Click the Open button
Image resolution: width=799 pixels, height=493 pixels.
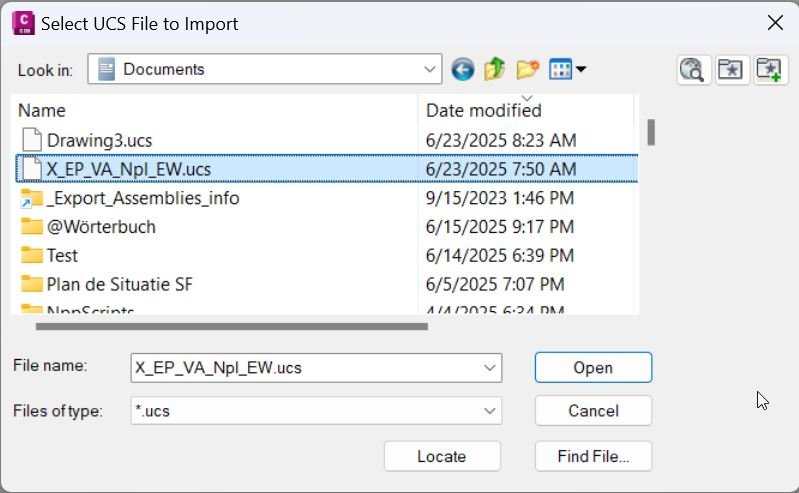pyautogui.click(x=593, y=367)
